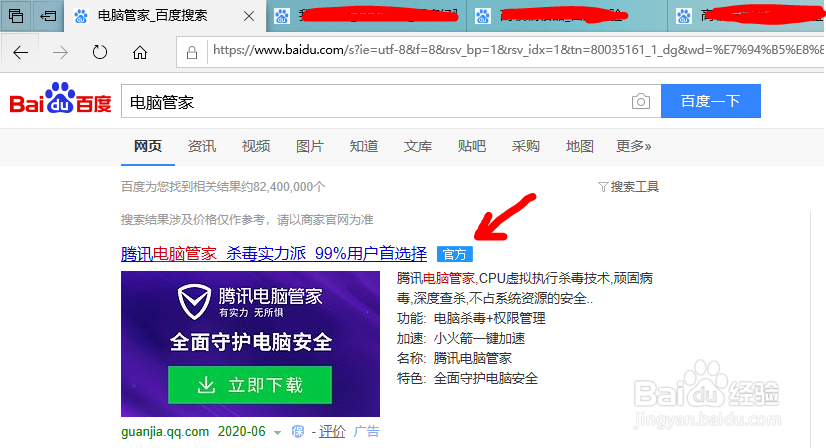Click the blue 官方 badge

[455, 254]
